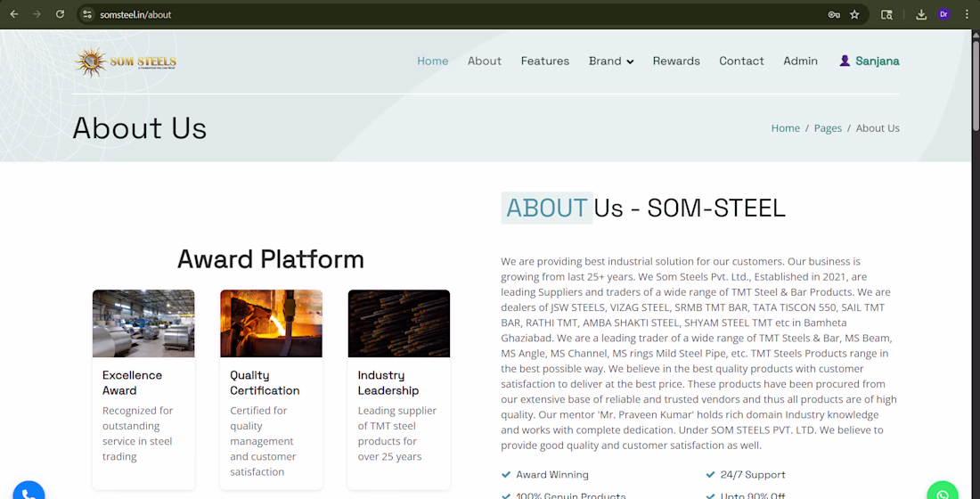This screenshot has height=499, width=980.
Task: Open the Admin nav menu item
Action: tap(801, 61)
